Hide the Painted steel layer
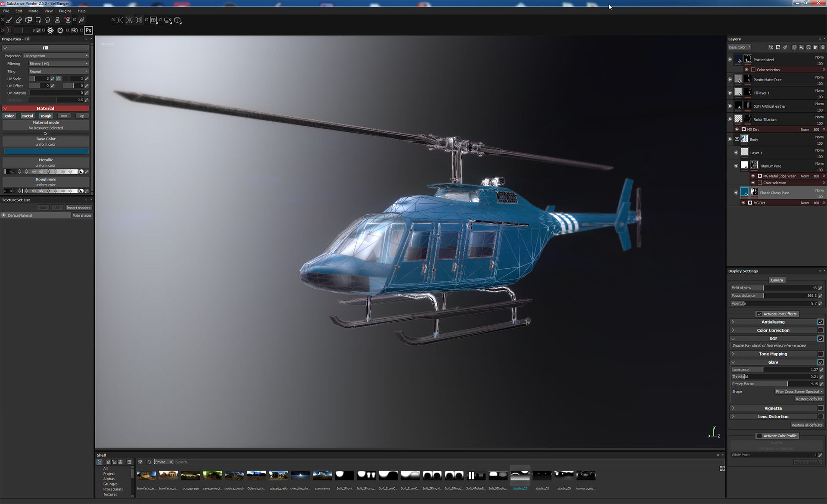The height and width of the screenshot is (504, 827). (730, 60)
